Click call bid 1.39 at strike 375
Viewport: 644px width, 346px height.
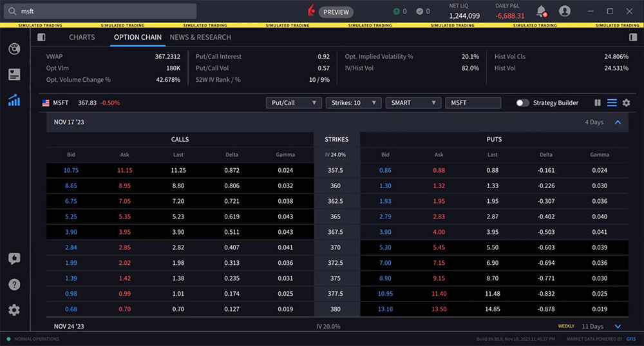pyautogui.click(x=71, y=278)
